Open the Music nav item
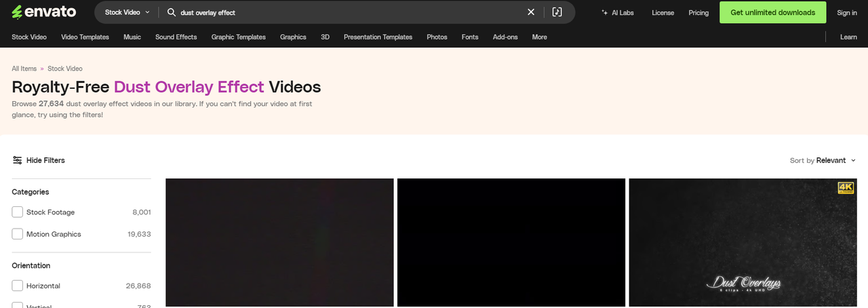Viewport: 868px width, 308px height. 132,37
